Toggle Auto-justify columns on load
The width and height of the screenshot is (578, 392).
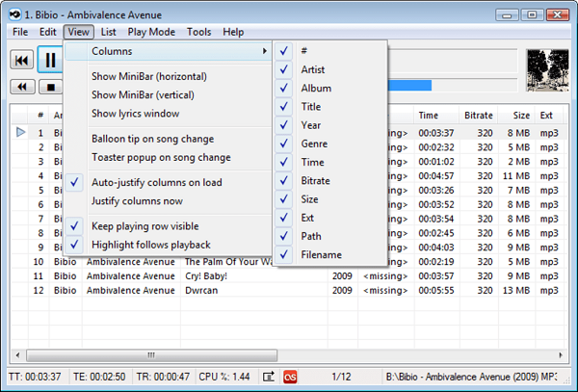pyautogui.click(x=157, y=182)
